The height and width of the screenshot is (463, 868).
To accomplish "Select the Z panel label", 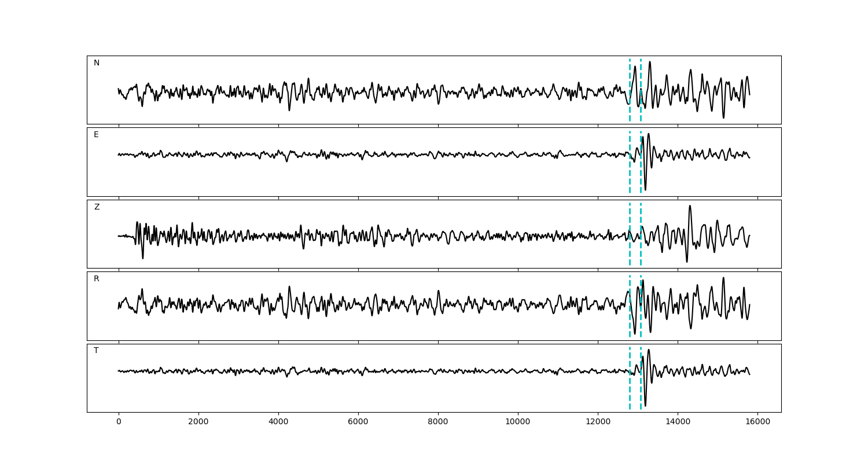I will click(97, 207).
